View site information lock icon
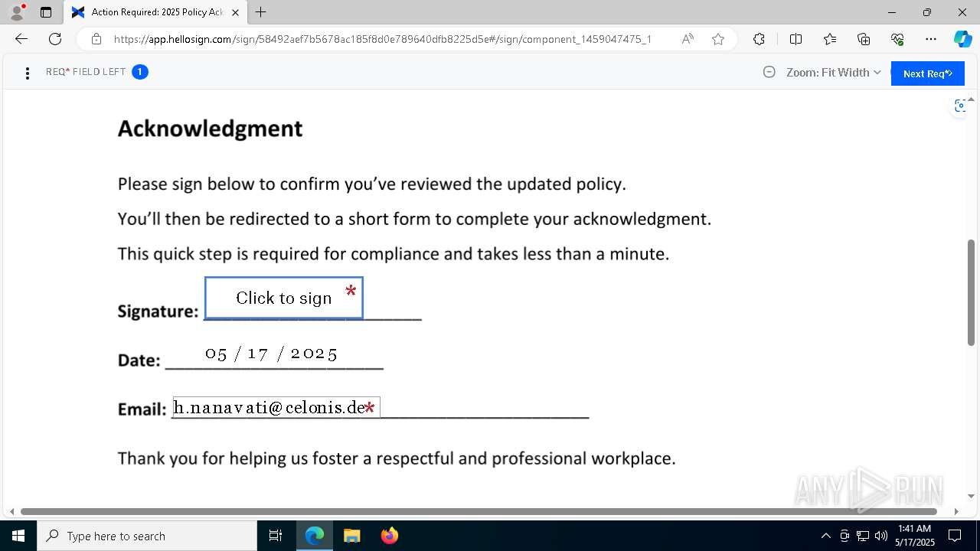Viewport: 980px width, 551px height. [x=96, y=39]
